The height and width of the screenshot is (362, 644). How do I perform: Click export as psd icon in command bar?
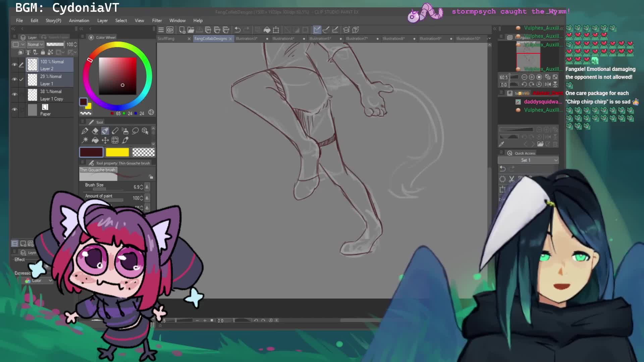226,30
